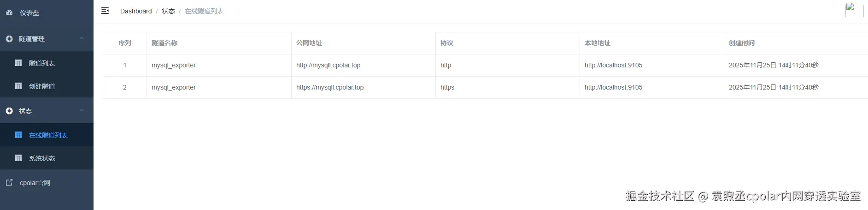The height and width of the screenshot is (210, 868).
Task: Click the grid icon beside 系统状态
Action: (18, 158)
